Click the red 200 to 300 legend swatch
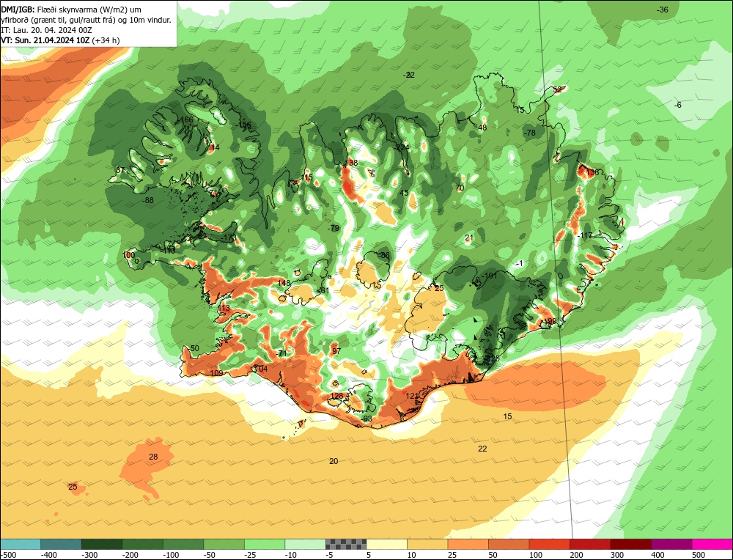Image resolution: width=733 pixels, height=560 pixels. pos(590,544)
